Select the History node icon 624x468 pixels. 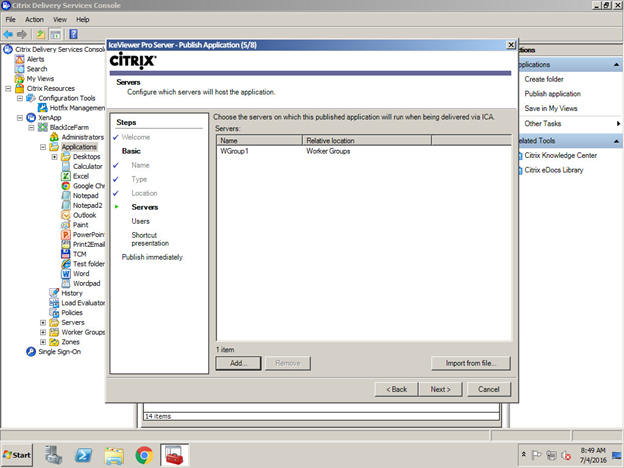click(54, 293)
